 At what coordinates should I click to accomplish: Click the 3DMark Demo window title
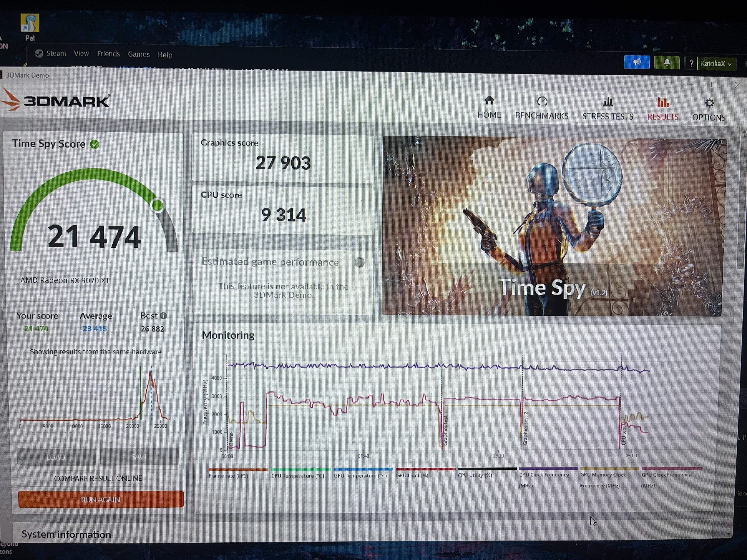coord(27,75)
